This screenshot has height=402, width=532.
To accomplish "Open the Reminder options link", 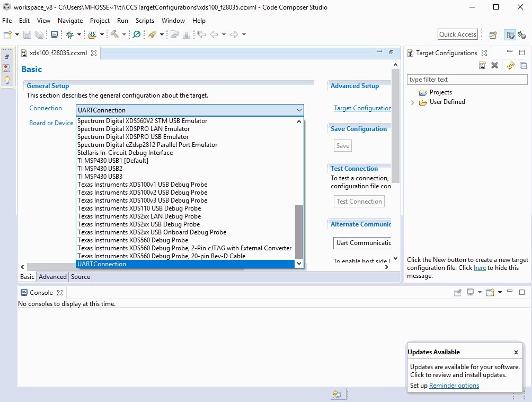I will (454, 386).
